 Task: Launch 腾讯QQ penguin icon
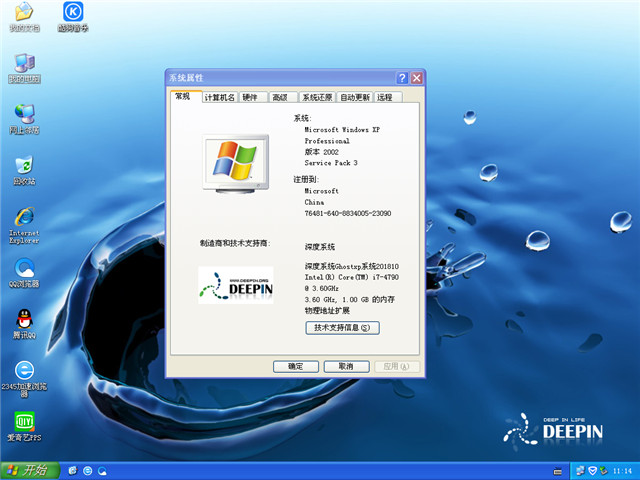click(x=24, y=324)
